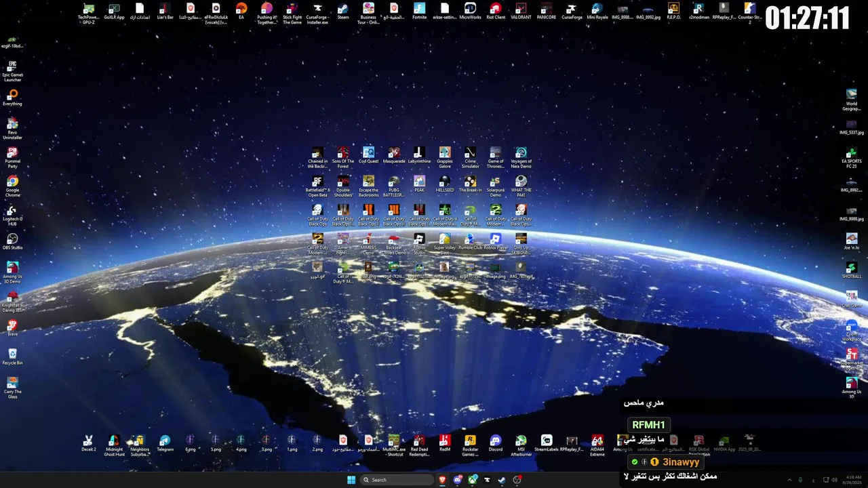The height and width of the screenshot is (488, 868).
Task: Launch RedM desktop shortcut
Action: (x=445, y=443)
